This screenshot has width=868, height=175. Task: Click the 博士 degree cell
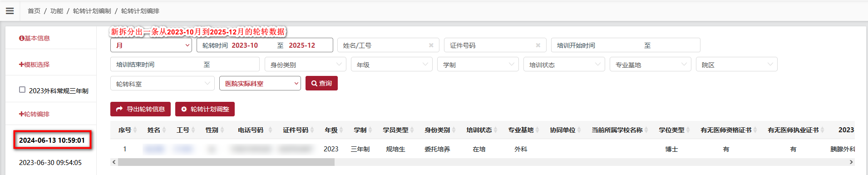[x=671, y=149]
